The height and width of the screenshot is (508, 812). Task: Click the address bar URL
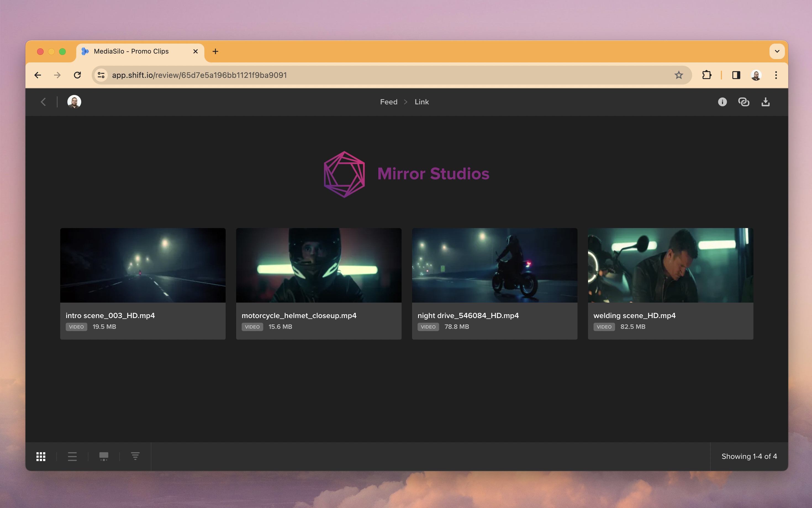[x=199, y=75]
